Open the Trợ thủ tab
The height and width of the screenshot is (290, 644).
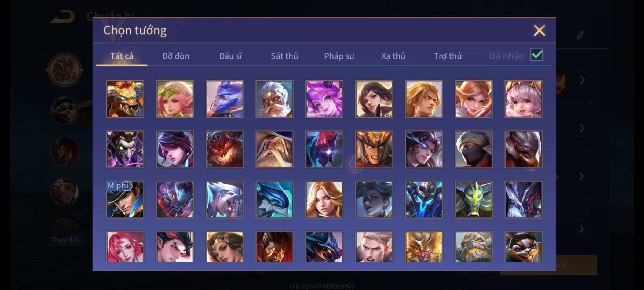pyautogui.click(x=448, y=56)
